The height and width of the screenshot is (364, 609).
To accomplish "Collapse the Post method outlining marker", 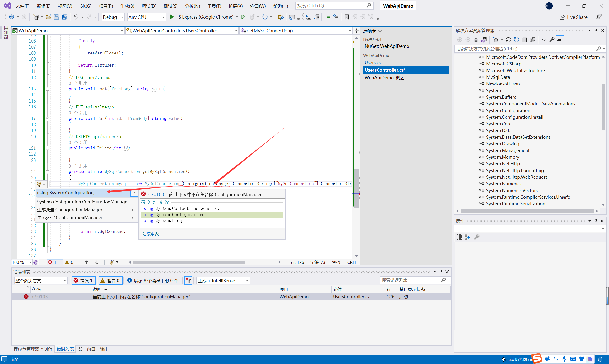I will 48,89.
